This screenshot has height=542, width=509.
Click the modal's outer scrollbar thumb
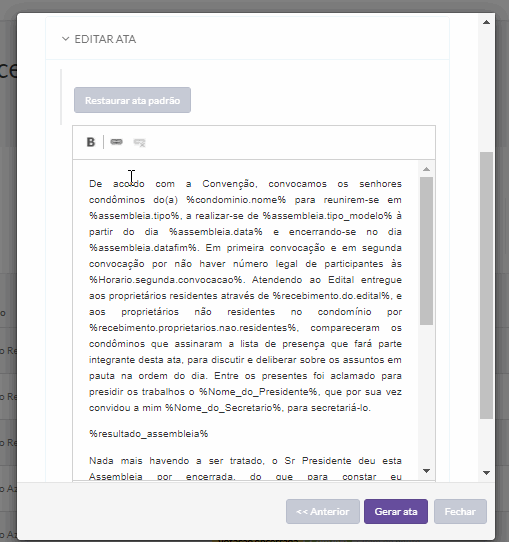click(x=486, y=286)
